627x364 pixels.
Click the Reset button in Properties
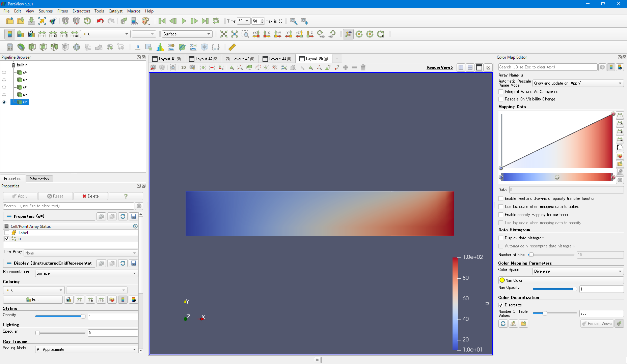coord(55,196)
